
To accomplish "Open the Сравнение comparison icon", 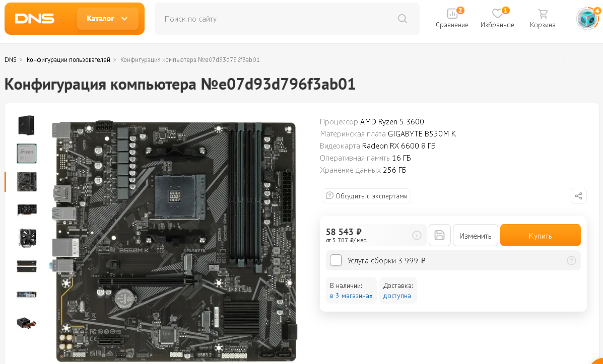I will pyautogui.click(x=452, y=14).
